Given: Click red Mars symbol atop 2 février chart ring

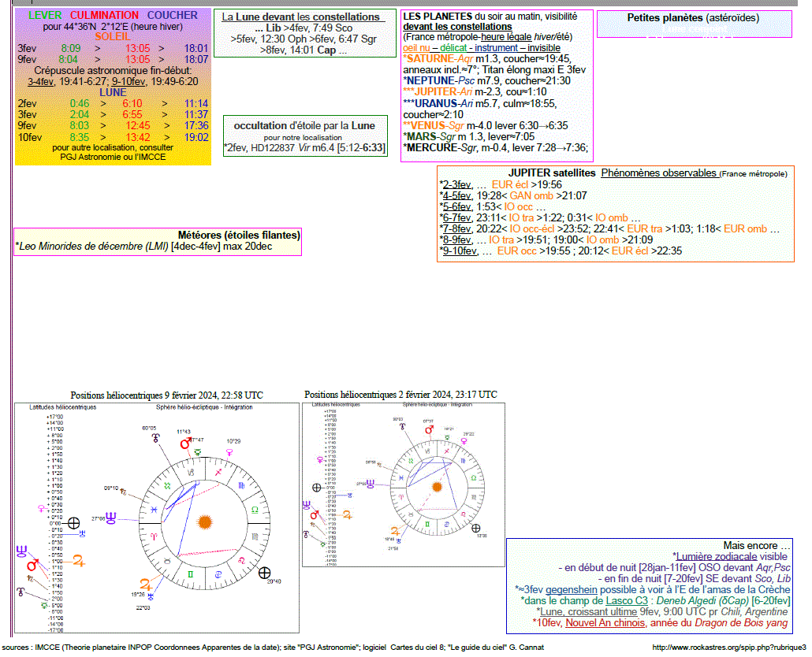Looking at the screenshot, I should (x=429, y=430).
